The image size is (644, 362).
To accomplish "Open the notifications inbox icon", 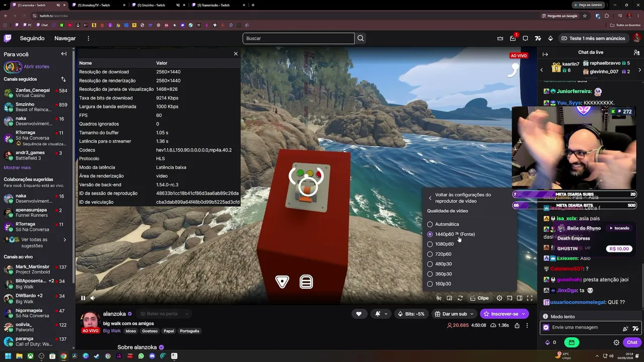I will coord(513,38).
